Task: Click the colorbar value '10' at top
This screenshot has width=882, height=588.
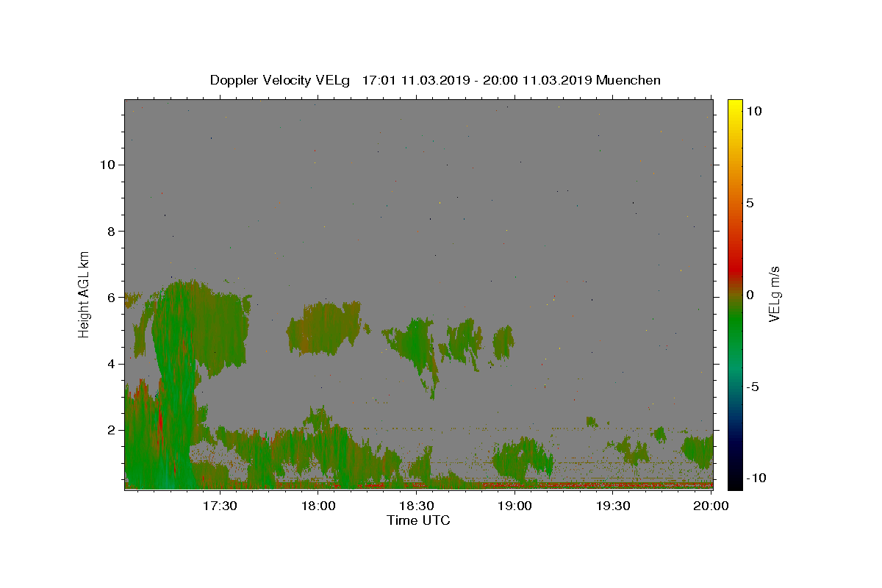Action: [753, 110]
